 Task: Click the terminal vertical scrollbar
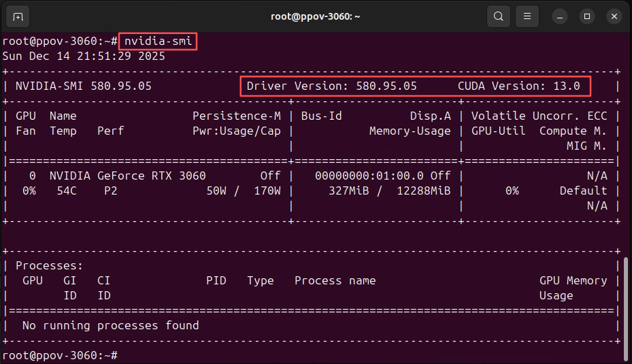[x=626, y=309]
